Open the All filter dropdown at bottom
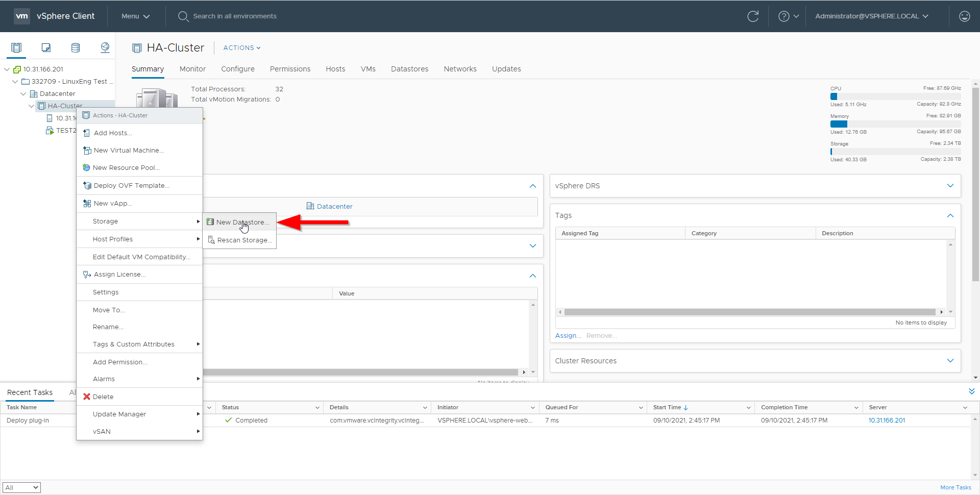Image resolution: width=980 pixels, height=495 pixels. (21, 487)
